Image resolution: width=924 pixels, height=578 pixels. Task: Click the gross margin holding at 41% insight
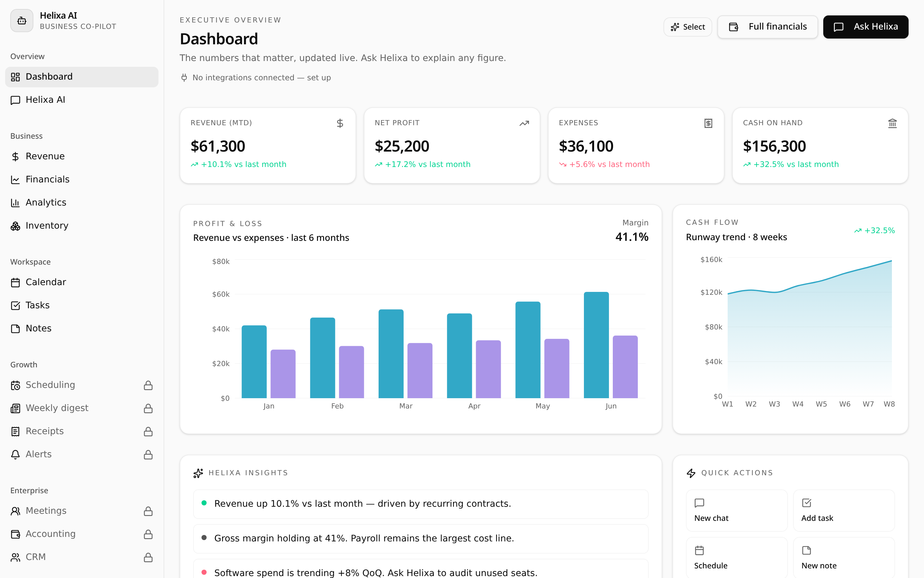(421, 539)
